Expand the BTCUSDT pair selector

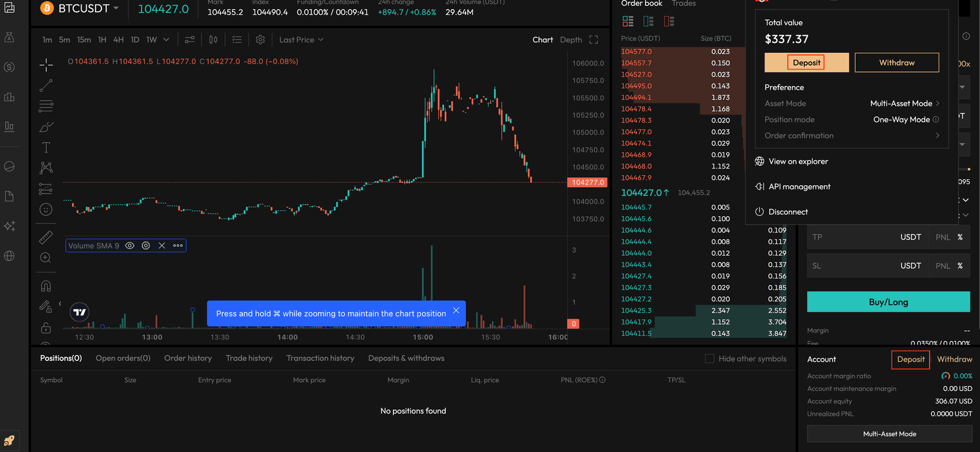[x=115, y=8]
